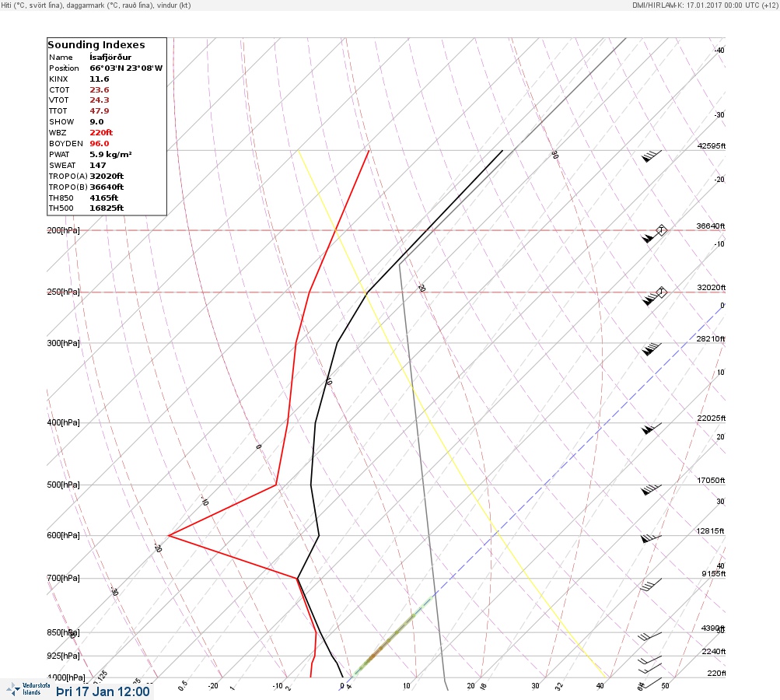780x700 pixels.
Task: Click the 500[hPa] pressure label
Action: coord(63,485)
